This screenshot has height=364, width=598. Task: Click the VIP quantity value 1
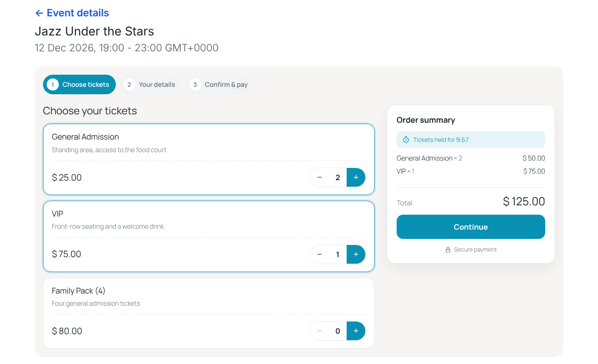[338, 254]
